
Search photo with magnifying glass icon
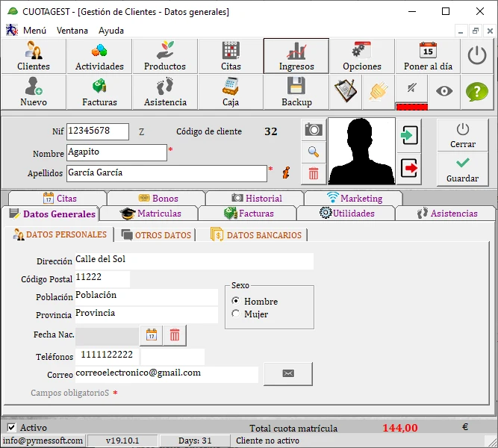[314, 152]
